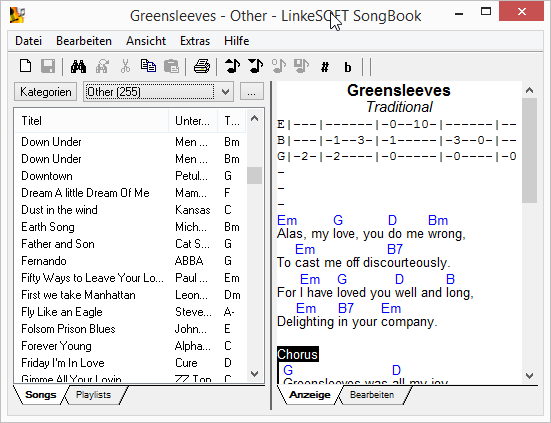551x423 pixels.
Task: Click the flat (b) toolbar icon
Action: click(348, 67)
